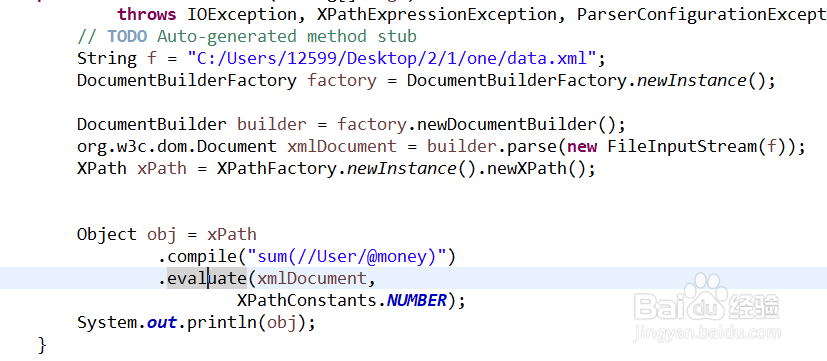Viewport: 827px width, 361px height.
Task: Click "XPathExpressionException" in the throws clause
Action: 437,14
